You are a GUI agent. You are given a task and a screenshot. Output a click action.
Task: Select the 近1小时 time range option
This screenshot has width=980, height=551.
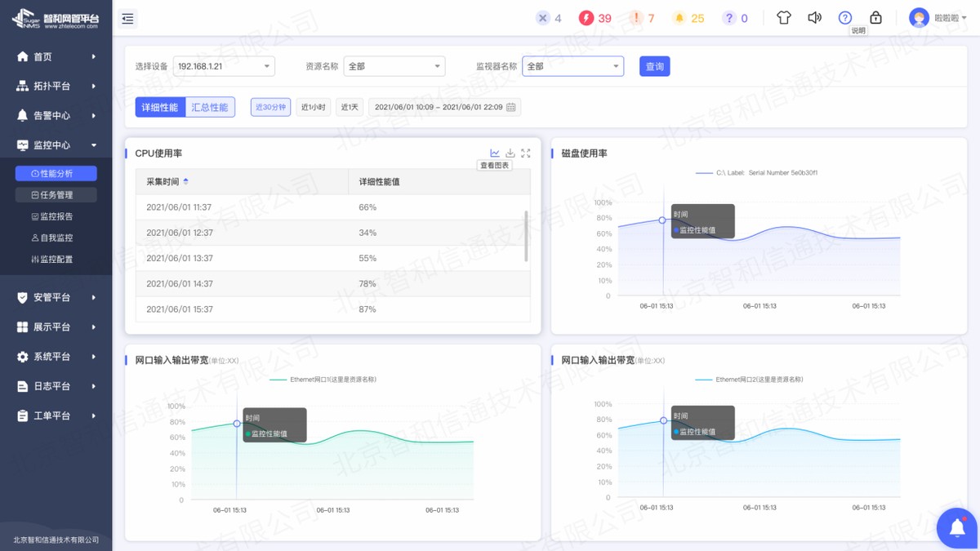(312, 106)
